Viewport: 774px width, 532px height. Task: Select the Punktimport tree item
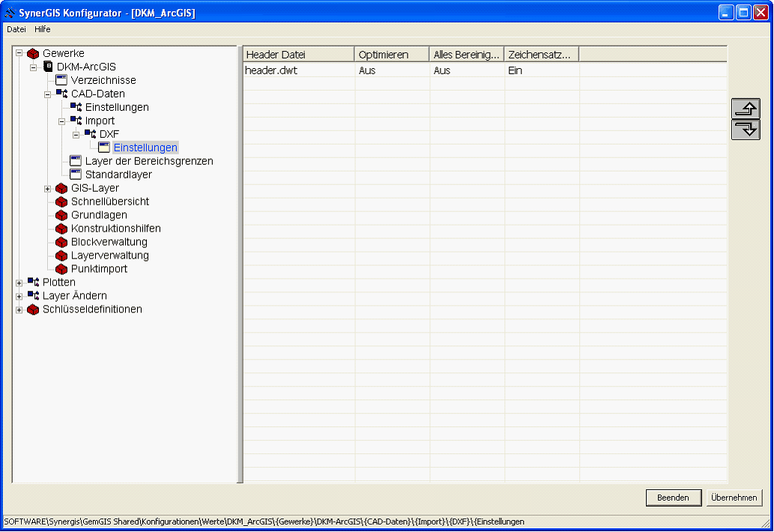tap(99, 269)
